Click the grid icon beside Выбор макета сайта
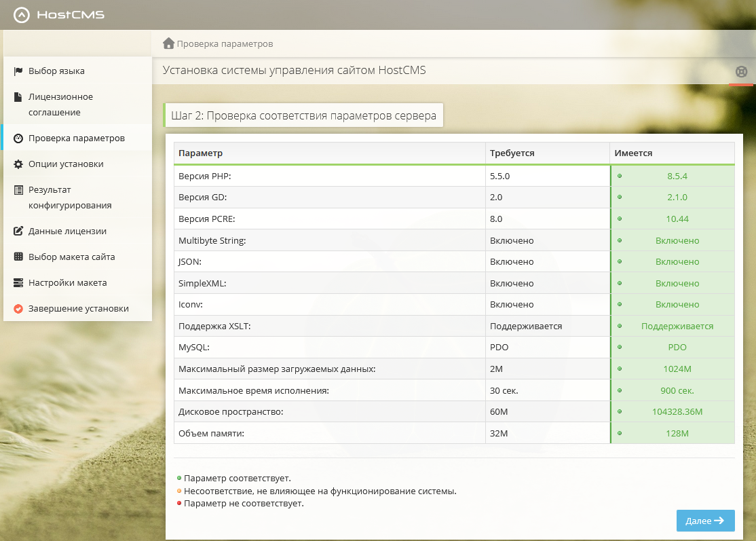Screen dimensions: 756x541 [18, 257]
